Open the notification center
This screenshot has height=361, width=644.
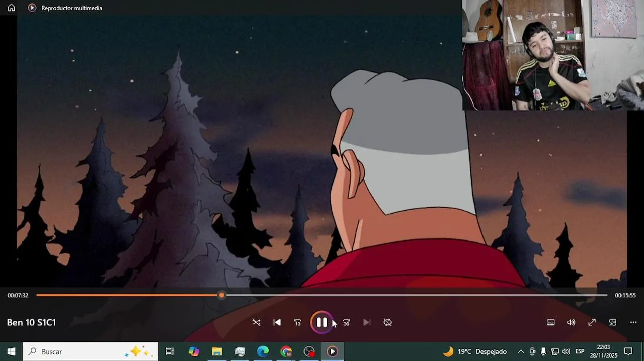point(628,351)
